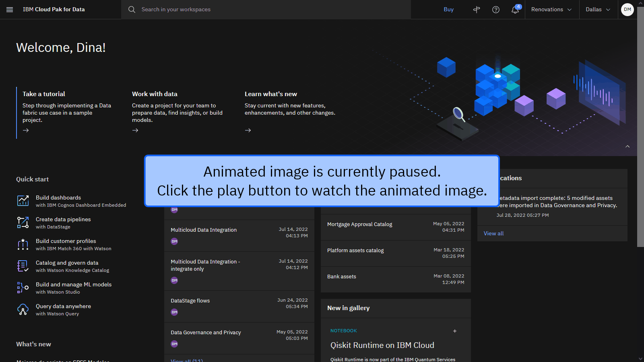Click the DM avatar under Data Governance and Privacy
The height and width of the screenshot is (362, 644).
174,344
